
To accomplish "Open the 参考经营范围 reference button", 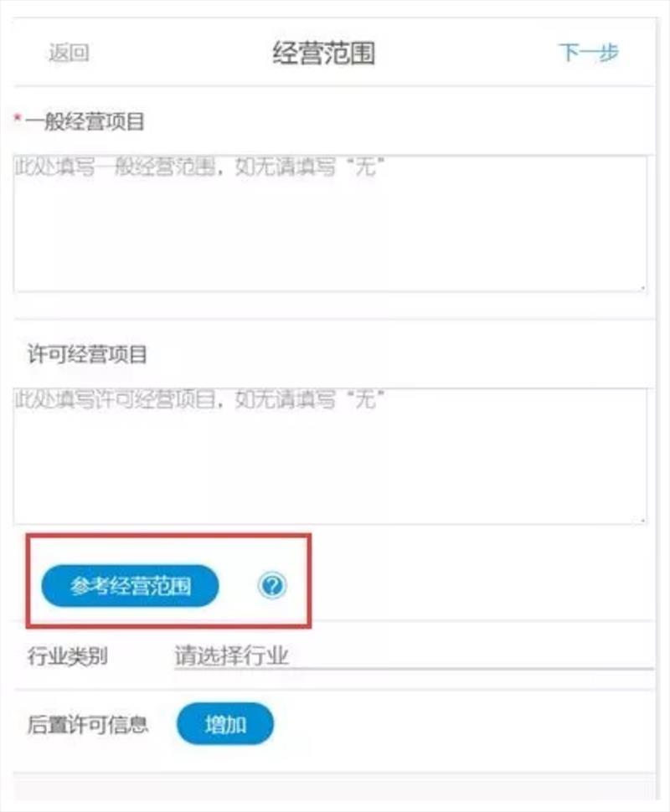I will click(130, 586).
